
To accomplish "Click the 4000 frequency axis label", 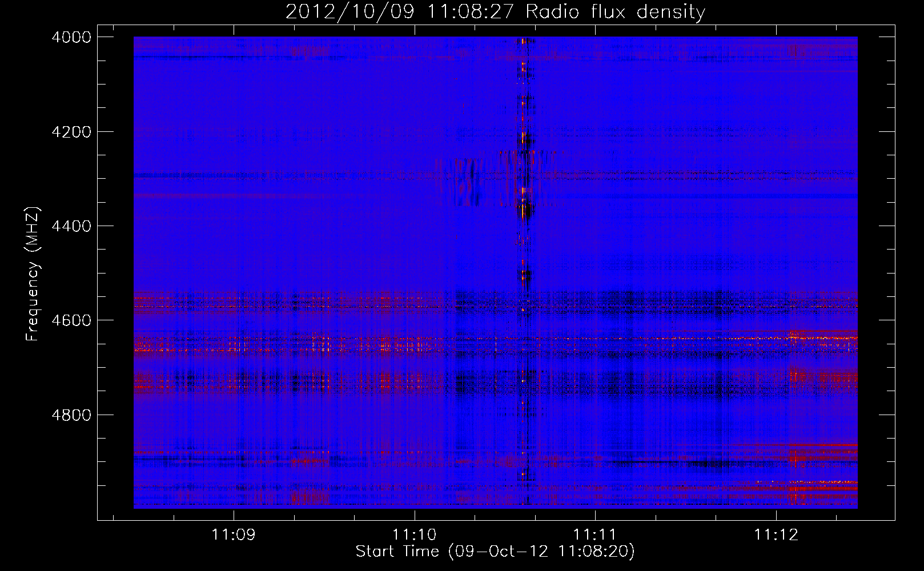I will 71,37.
